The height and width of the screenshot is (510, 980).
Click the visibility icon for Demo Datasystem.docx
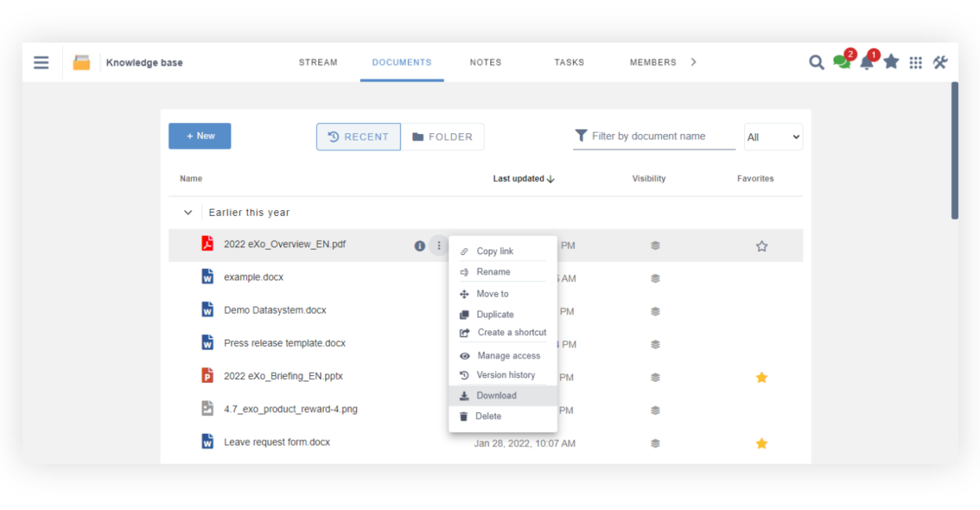coord(655,311)
